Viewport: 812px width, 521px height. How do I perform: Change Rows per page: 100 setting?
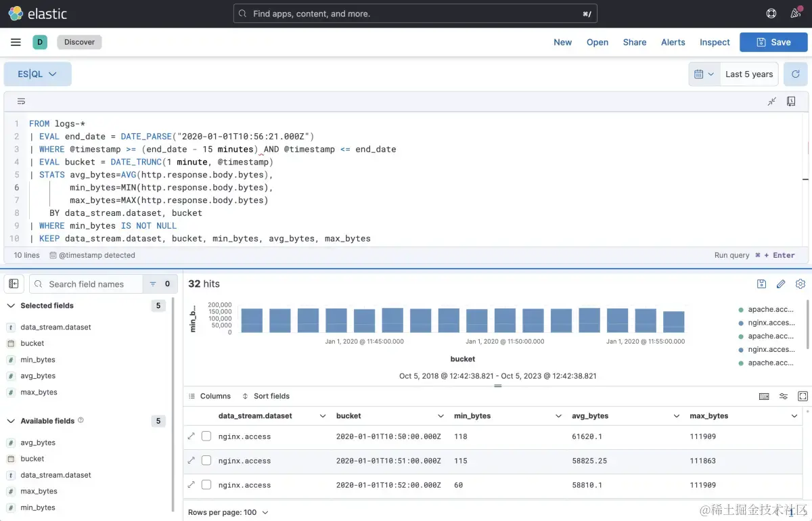[x=228, y=512]
